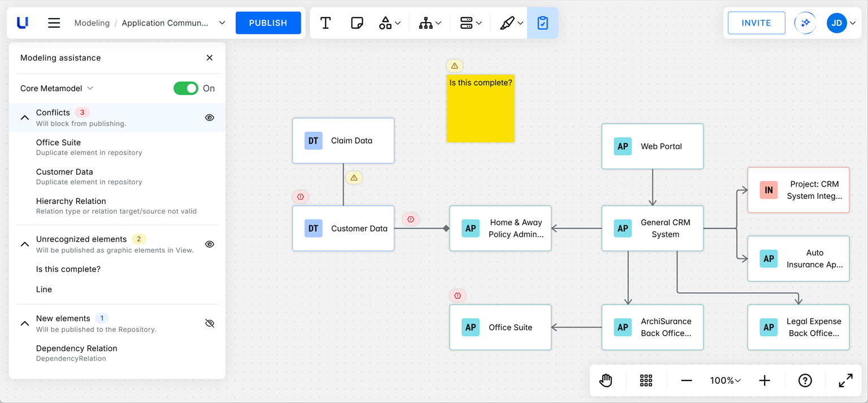The width and height of the screenshot is (868, 403).
Task: Hide Conflicts with the eye icon
Action: (210, 118)
